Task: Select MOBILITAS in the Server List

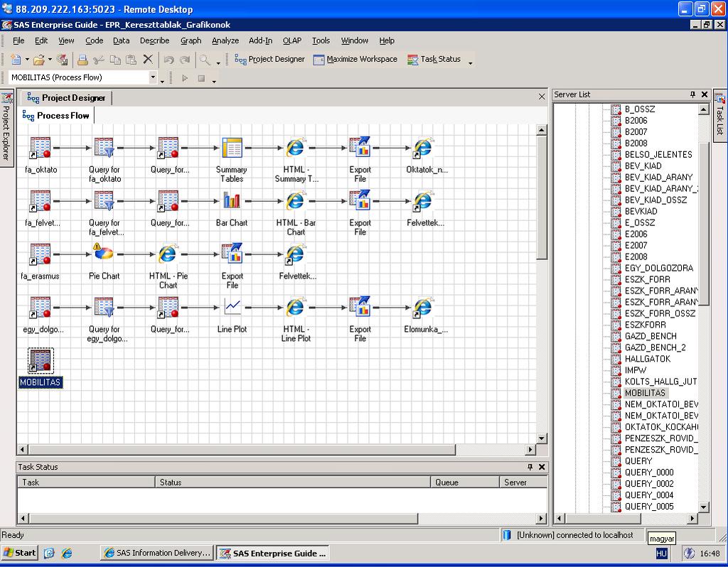Action: click(x=644, y=392)
